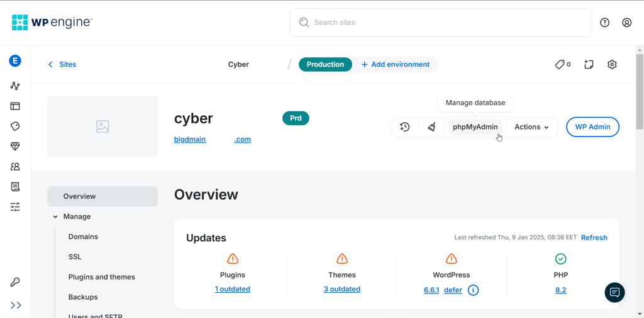Click the key icon in sidebar
644x318 pixels.
[x=15, y=282]
